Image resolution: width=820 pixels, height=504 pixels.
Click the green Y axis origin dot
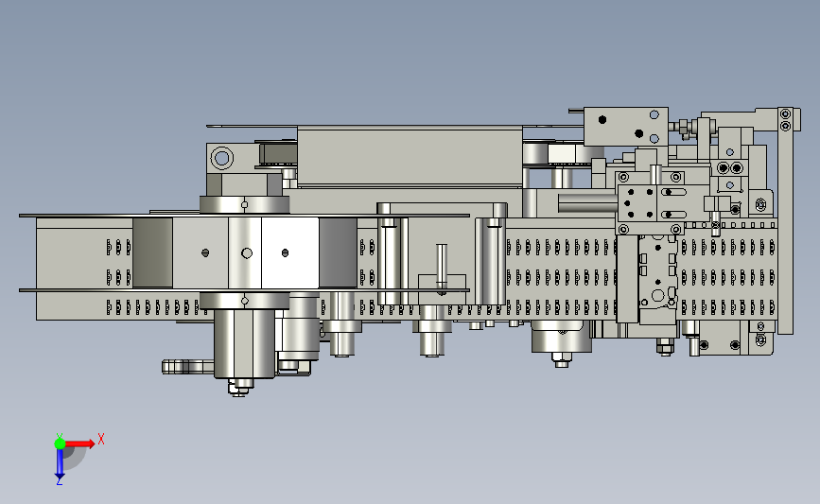coord(60,443)
